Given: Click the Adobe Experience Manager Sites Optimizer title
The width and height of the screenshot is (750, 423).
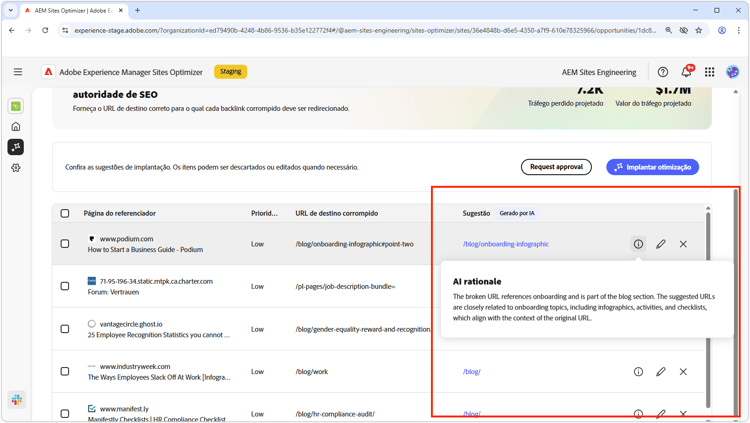Looking at the screenshot, I should pyautogui.click(x=131, y=72).
